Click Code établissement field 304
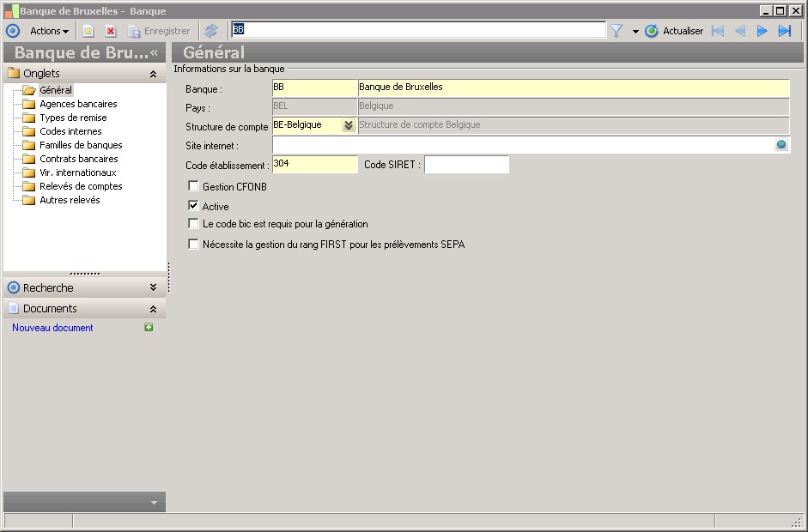This screenshot has height=532, width=808. point(314,164)
